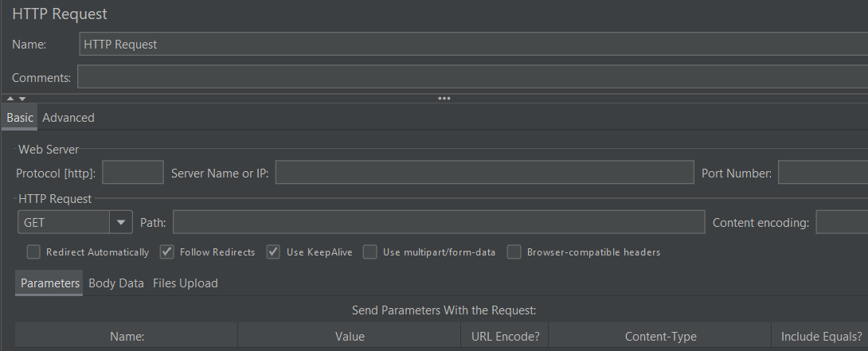Click the up arrow on the split divider

click(10, 99)
